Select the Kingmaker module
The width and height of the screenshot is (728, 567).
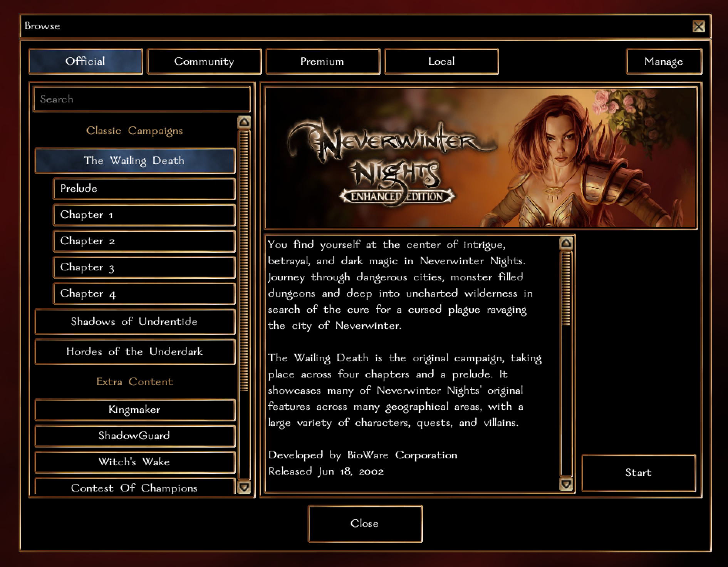(x=135, y=409)
